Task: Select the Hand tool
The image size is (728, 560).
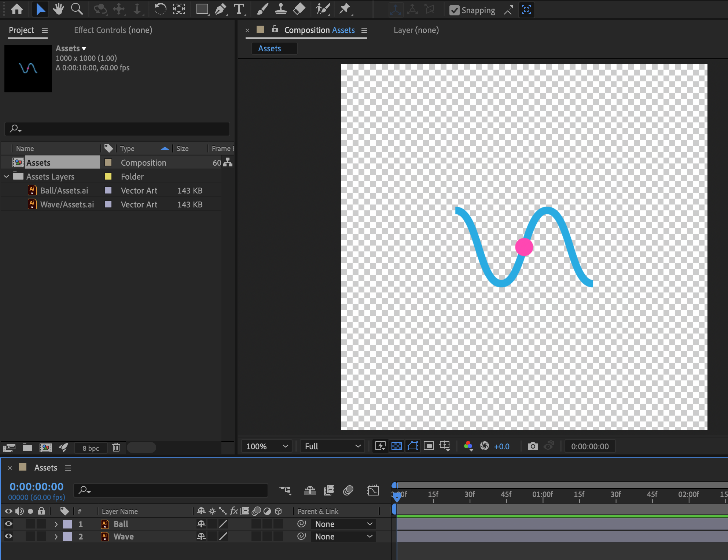Action: point(58,9)
